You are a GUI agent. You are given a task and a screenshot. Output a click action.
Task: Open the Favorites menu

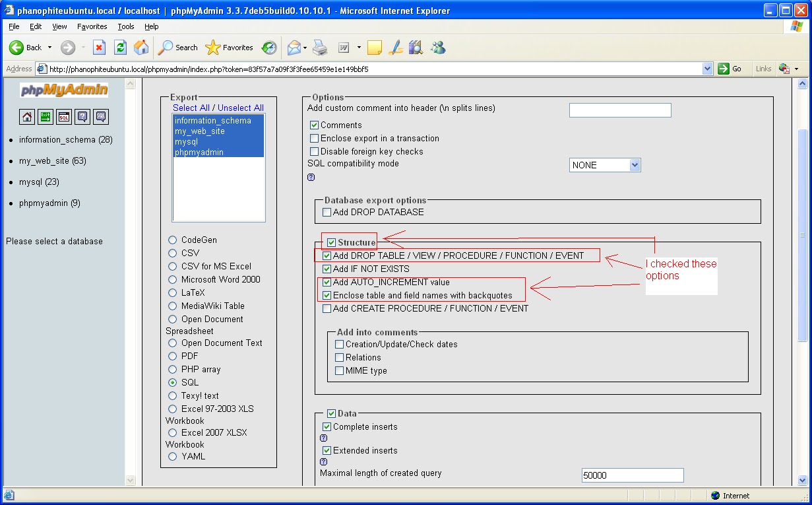(92, 26)
